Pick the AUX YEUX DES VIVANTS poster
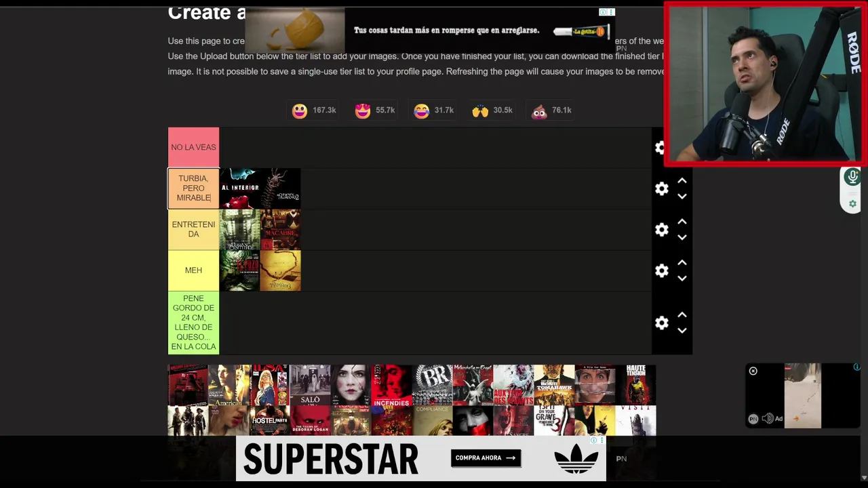 click(513, 385)
